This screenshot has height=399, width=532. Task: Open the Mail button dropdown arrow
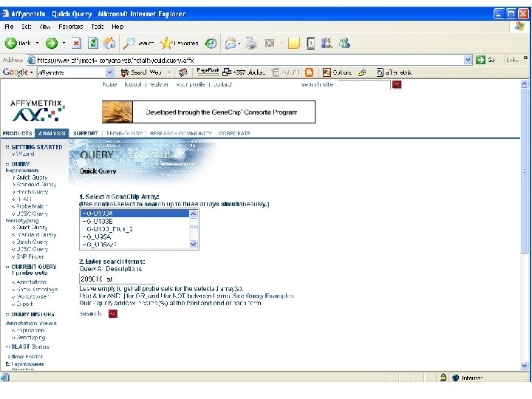[x=239, y=44]
